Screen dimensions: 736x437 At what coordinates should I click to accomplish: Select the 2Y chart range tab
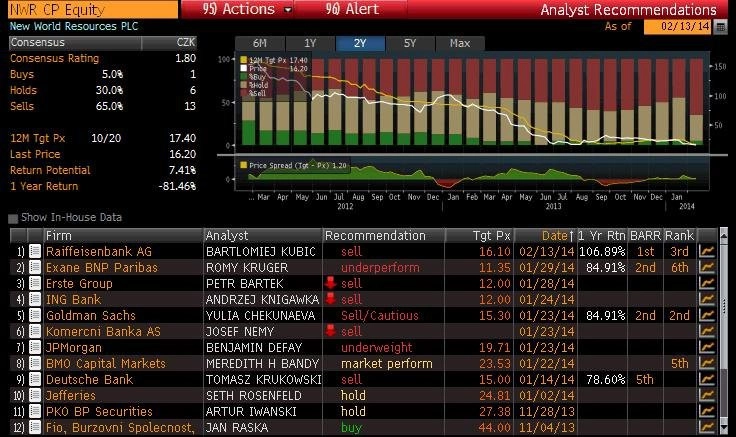click(360, 43)
